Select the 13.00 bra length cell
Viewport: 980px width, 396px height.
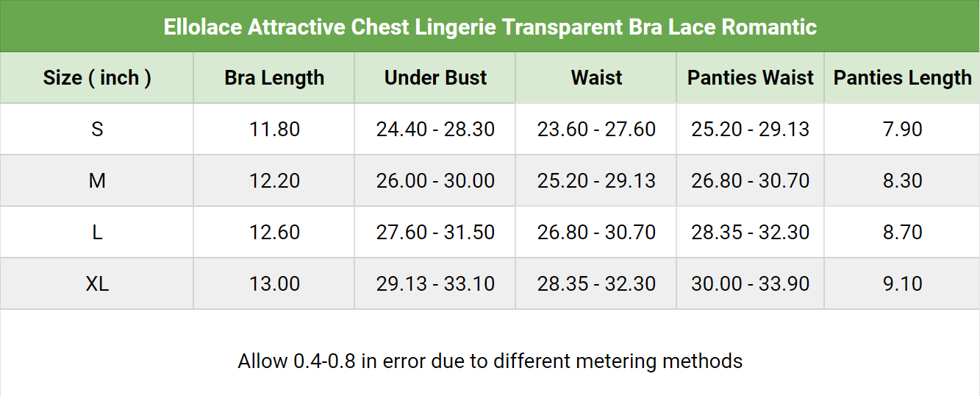point(274,284)
